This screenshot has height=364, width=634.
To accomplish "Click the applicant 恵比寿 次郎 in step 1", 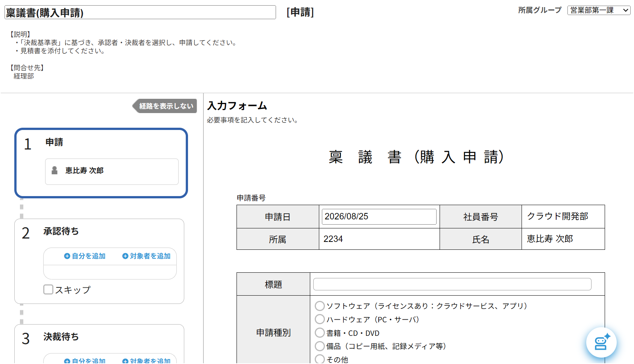I will pos(112,172).
